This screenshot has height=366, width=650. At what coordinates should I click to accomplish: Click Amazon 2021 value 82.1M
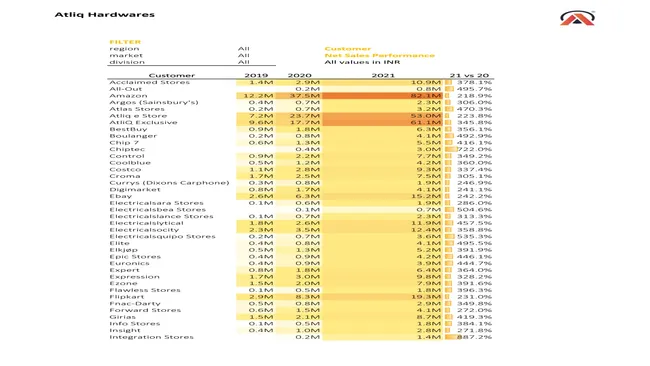(426, 96)
